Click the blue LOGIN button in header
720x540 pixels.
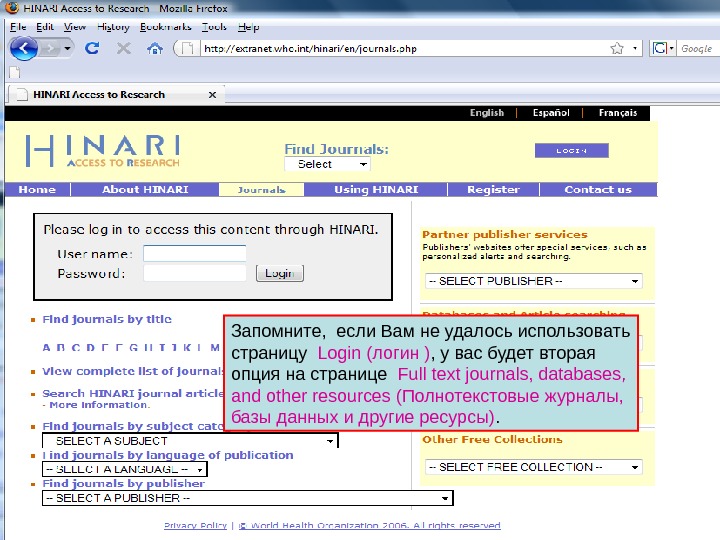pyautogui.click(x=572, y=150)
